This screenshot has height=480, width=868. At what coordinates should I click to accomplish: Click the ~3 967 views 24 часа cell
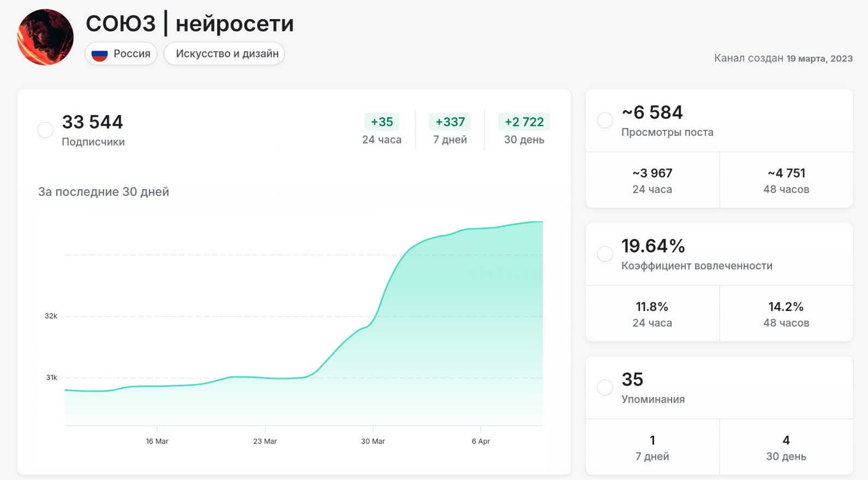653,180
